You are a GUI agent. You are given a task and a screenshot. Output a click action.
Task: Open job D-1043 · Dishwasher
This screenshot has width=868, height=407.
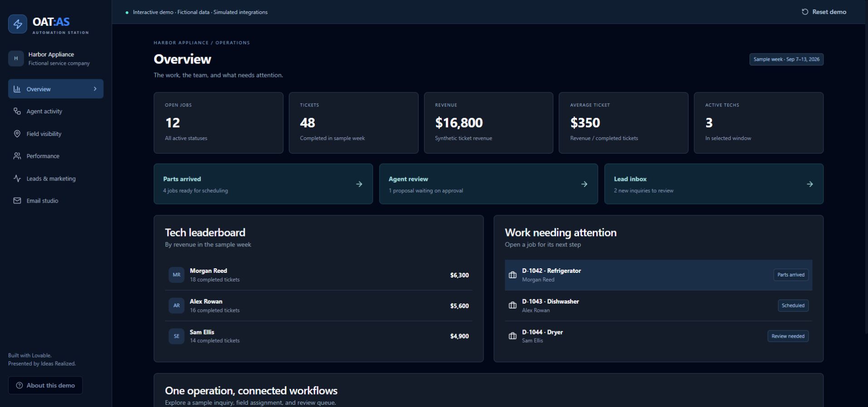click(x=658, y=305)
